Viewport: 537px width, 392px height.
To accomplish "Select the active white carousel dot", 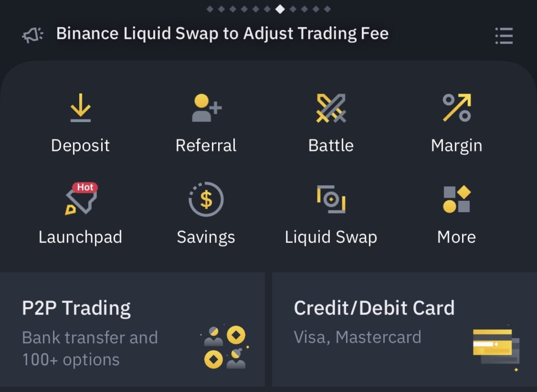I will click(x=280, y=9).
